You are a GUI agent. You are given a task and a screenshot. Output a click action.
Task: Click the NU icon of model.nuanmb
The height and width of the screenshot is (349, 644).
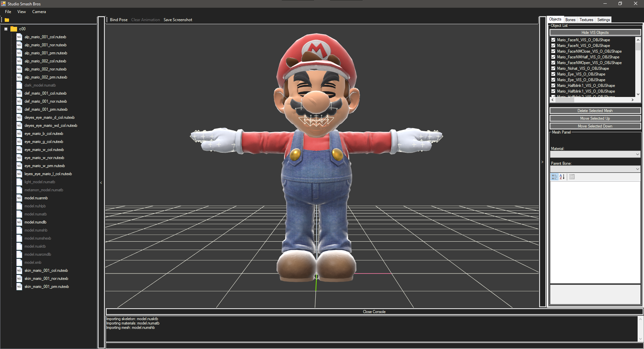click(x=19, y=198)
